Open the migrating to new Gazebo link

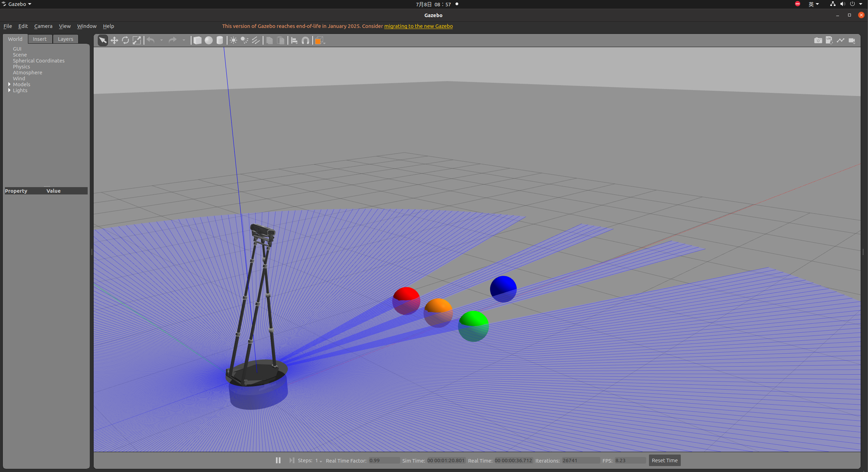418,26
